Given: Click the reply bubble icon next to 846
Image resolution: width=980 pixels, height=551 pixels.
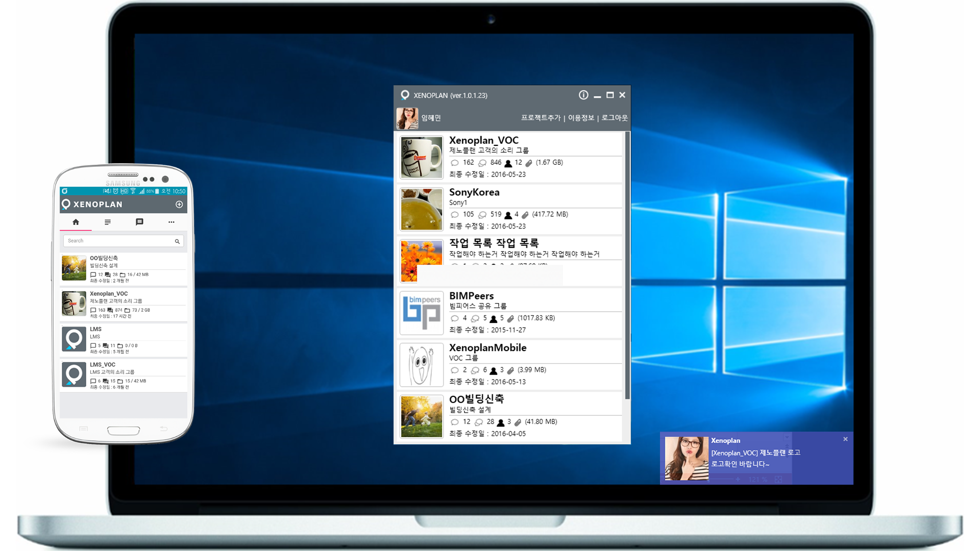Looking at the screenshot, I should 482,163.
